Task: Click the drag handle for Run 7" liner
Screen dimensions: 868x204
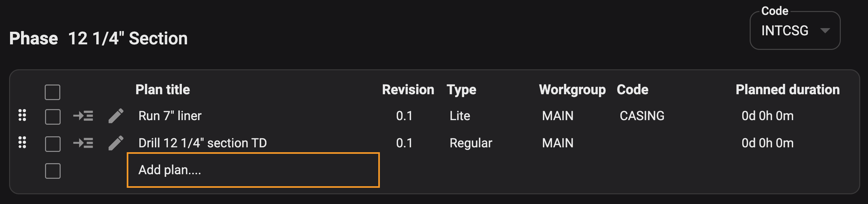Action: [22, 116]
